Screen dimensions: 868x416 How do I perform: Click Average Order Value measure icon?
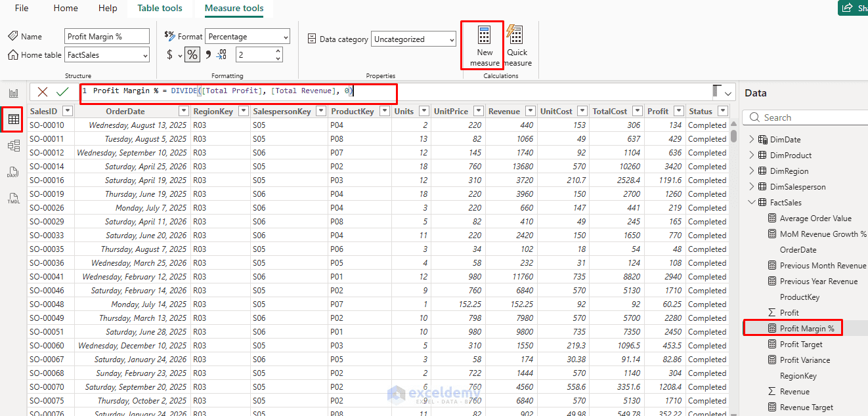(772, 218)
